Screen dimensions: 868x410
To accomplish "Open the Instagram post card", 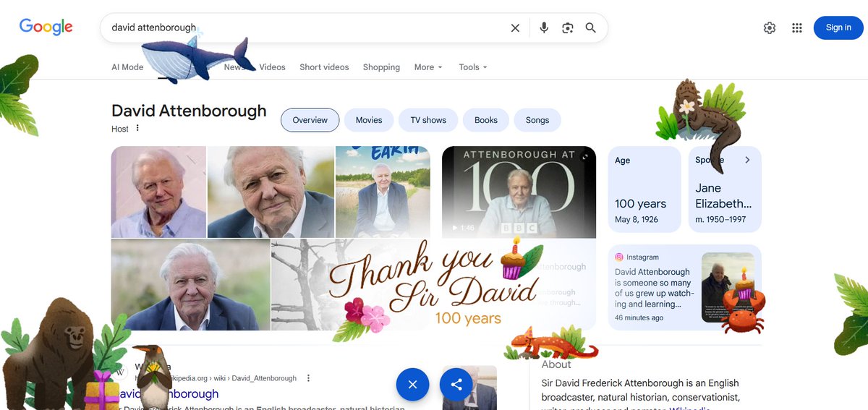I will tap(684, 287).
